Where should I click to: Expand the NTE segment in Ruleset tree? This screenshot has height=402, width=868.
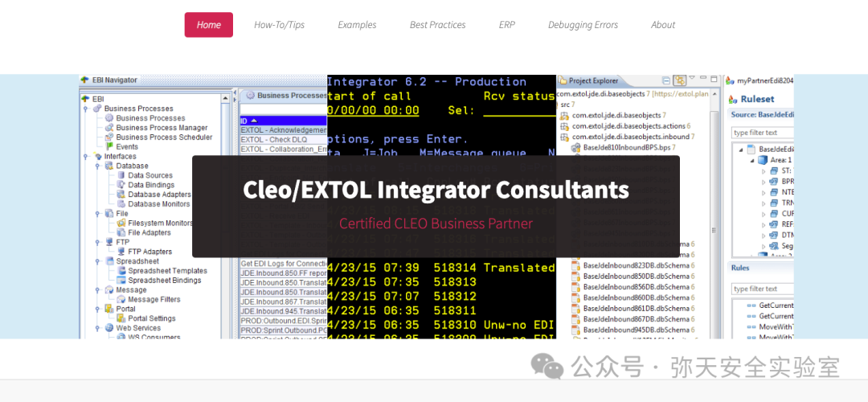(764, 192)
